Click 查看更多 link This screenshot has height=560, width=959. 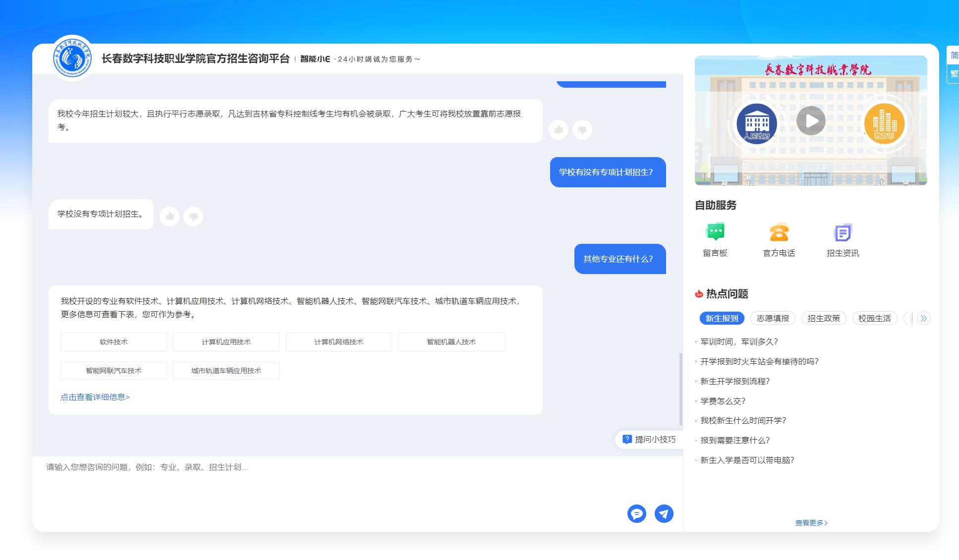(812, 523)
